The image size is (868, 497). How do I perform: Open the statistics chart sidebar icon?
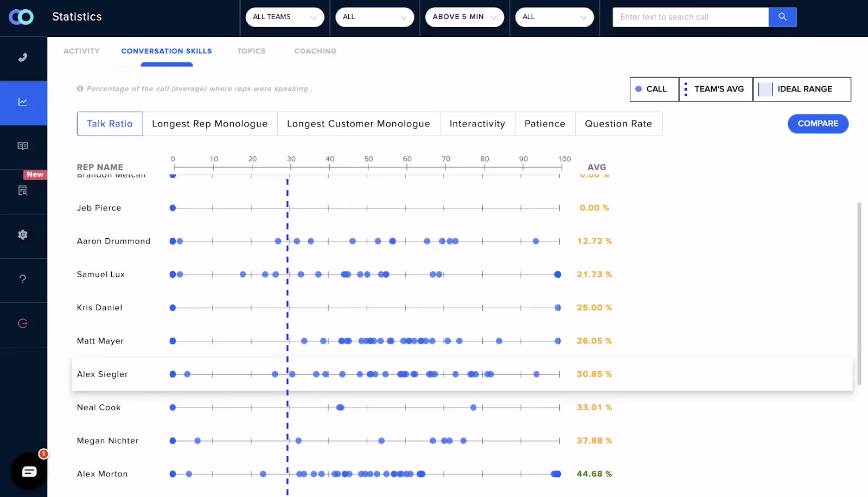point(23,102)
